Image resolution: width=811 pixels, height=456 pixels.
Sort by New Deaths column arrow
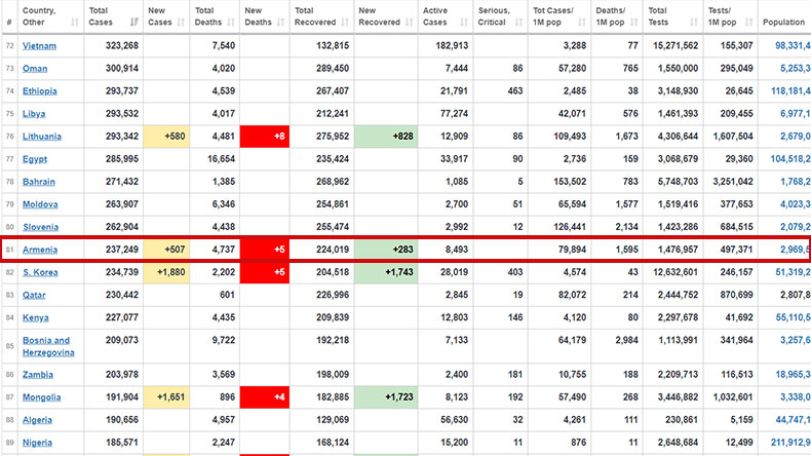(x=281, y=22)
